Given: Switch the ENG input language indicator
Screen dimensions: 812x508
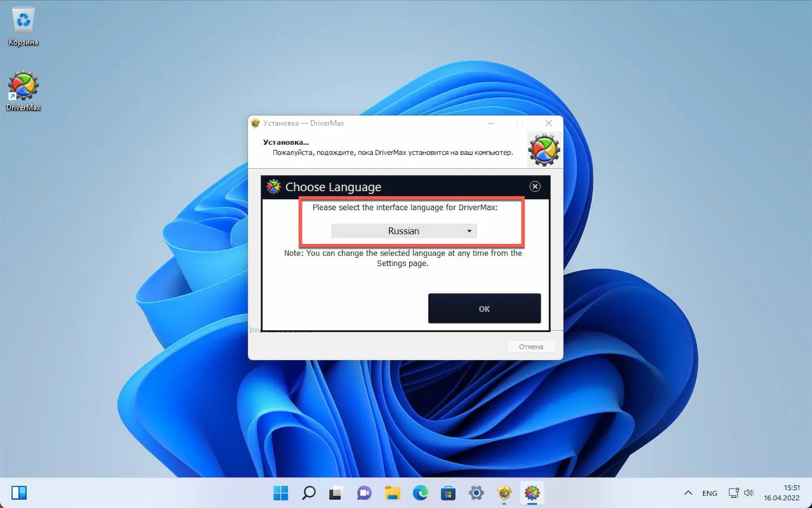Looking at the screenshot, I should click(x=710, y=493).
